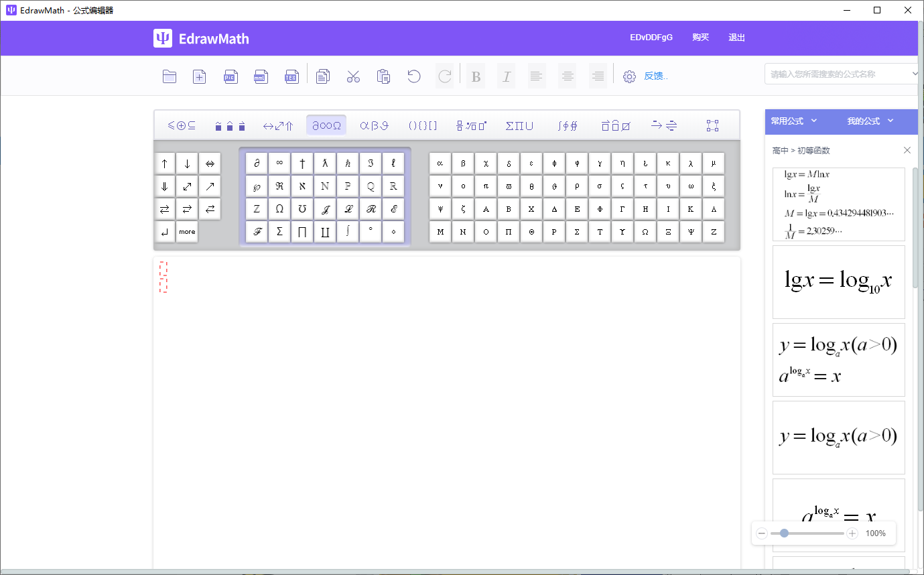The width and height of the screenshot is (924, 575).
Task: Toggle italic formatting
Action: pyautogui.click(x=507, y=76)
